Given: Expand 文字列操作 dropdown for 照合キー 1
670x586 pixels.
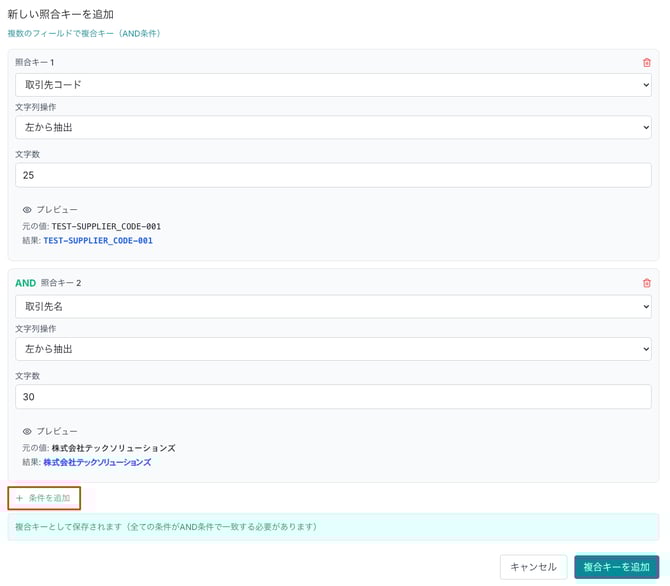Looking at the screenshot, I should (333, 127).
